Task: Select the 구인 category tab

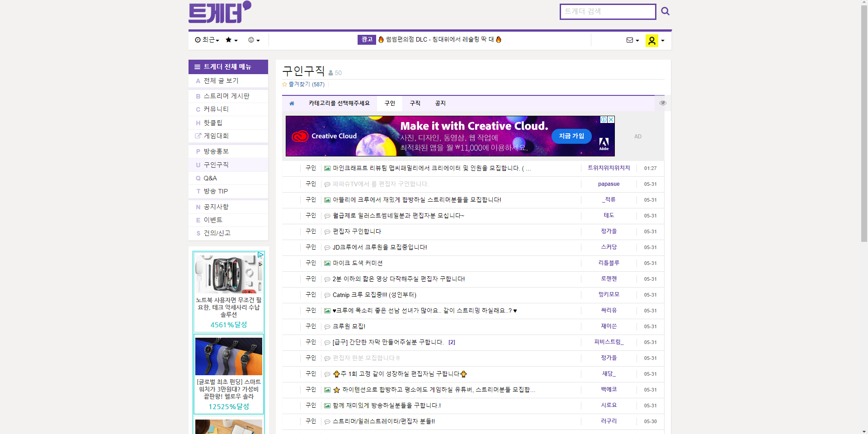Action: click(390, 104)
